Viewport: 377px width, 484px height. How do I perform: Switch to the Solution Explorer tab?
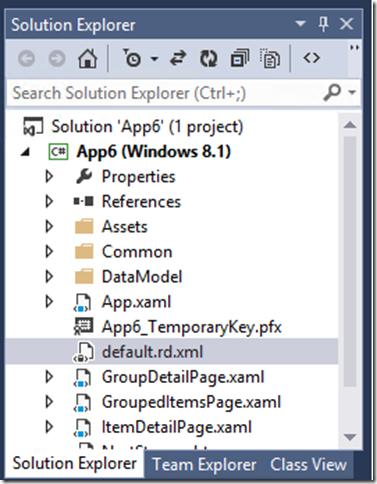pyautogui.click(x=75, y=464)
